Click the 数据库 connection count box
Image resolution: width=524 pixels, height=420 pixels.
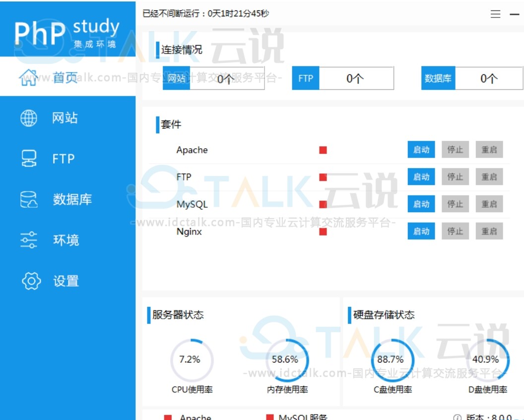tap(472, 78)
